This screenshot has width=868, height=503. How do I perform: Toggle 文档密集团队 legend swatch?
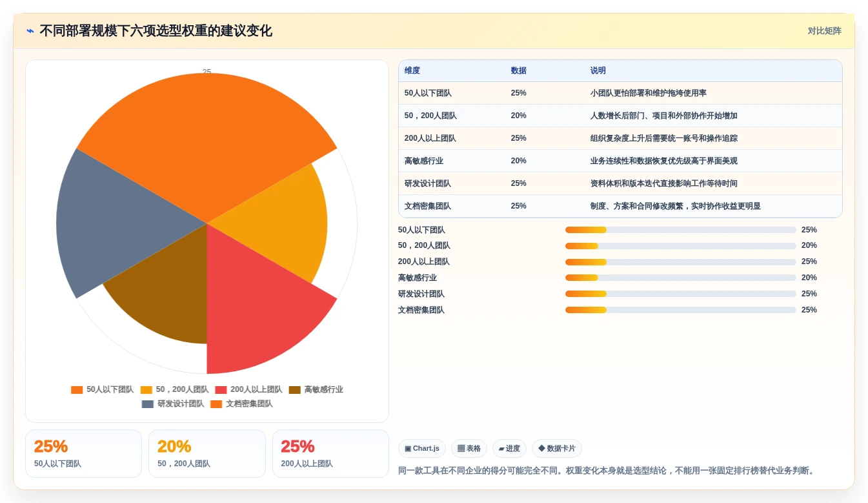[216, 404]
